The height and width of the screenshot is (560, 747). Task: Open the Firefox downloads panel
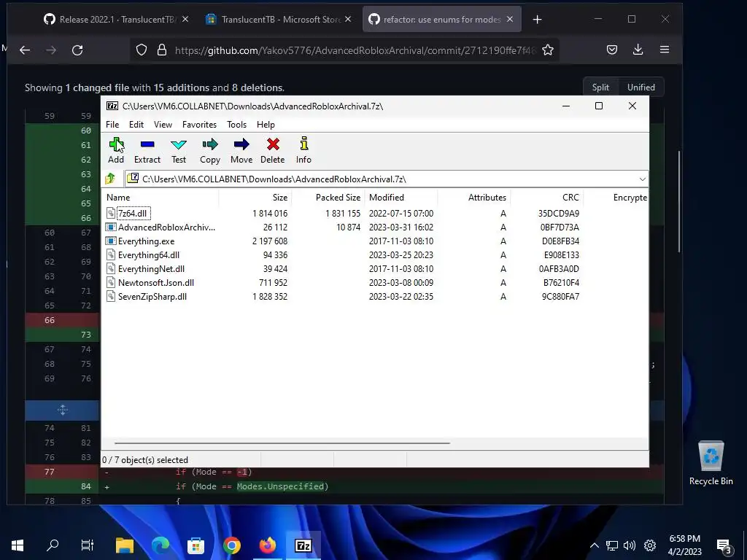(638, 50)
